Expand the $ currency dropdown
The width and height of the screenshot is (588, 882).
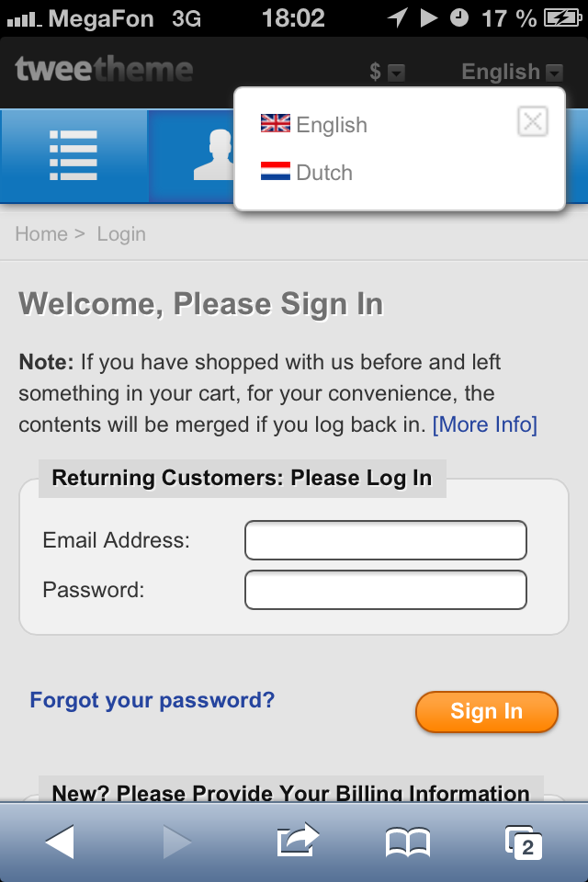point(387,72)
